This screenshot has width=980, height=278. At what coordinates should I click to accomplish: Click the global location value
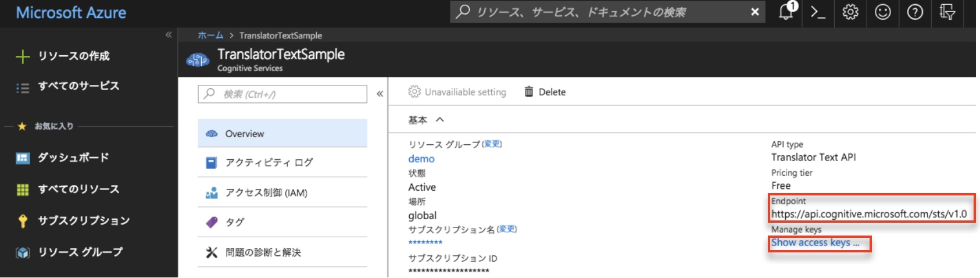(422, 216)
